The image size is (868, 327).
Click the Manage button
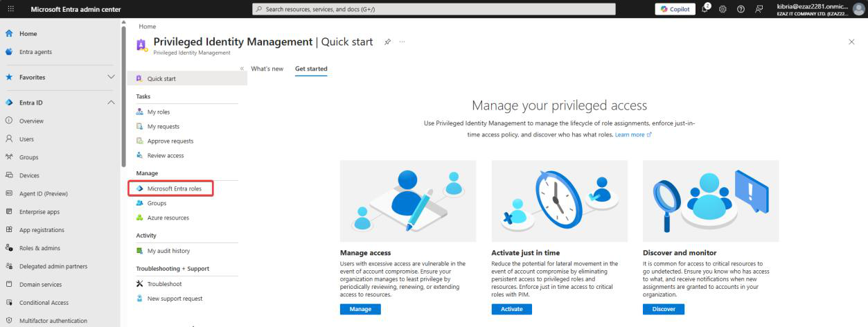[x=360, y=309]
